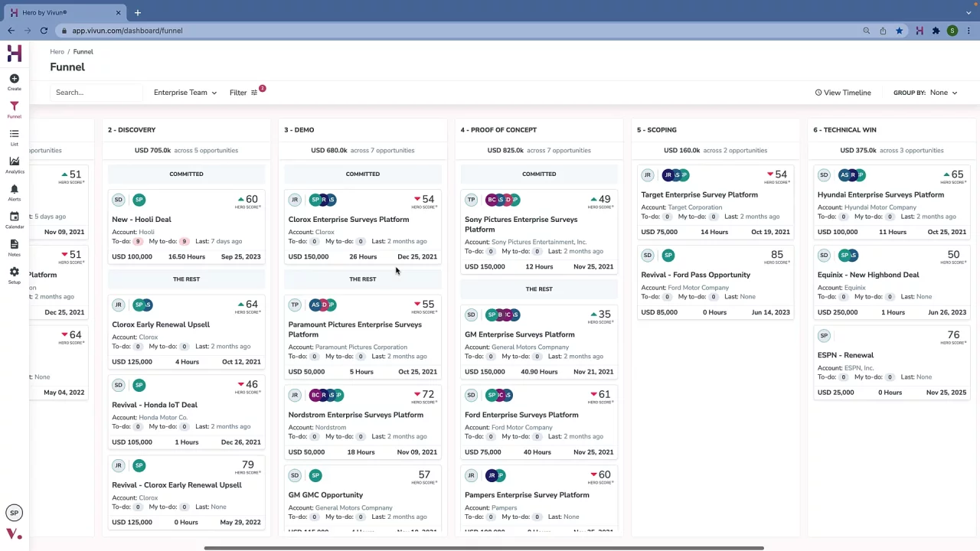980x551 pixels.
Task: Click the SP avatar at sidebar bottom
Action: [x=14, y=513]
